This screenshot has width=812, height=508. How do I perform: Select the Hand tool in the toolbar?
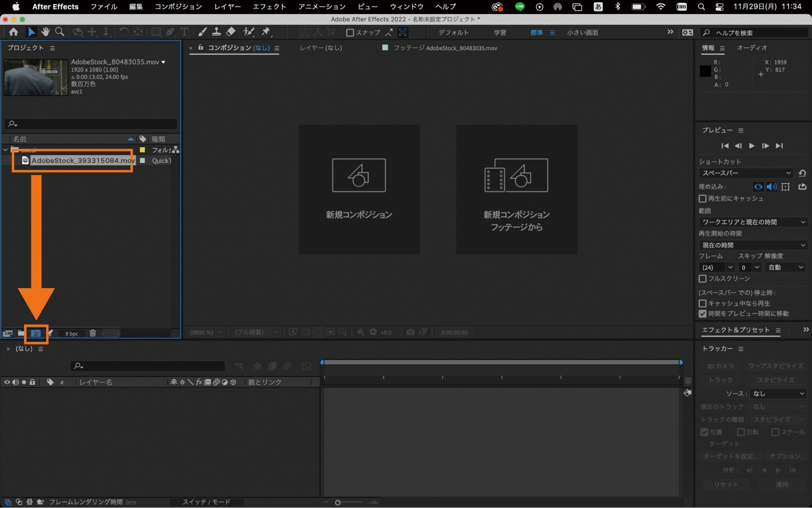click(45, 32)
